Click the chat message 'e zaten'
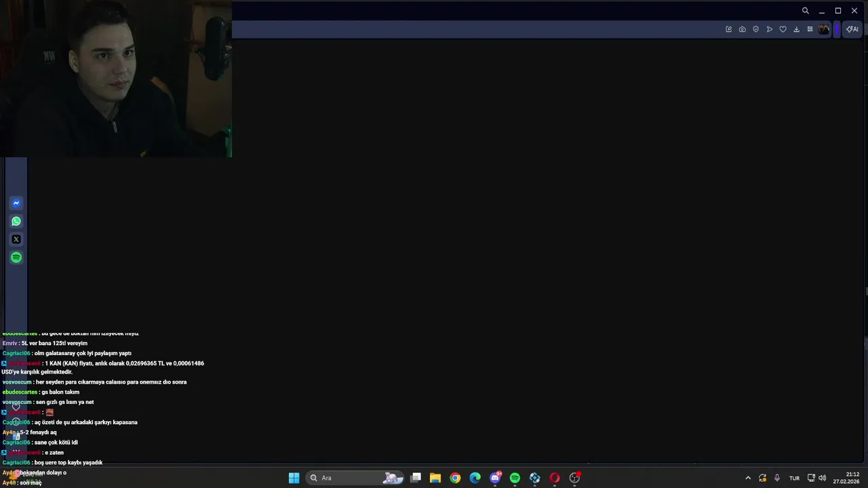This screenshot has height=488, width=868. pos(54,453)
